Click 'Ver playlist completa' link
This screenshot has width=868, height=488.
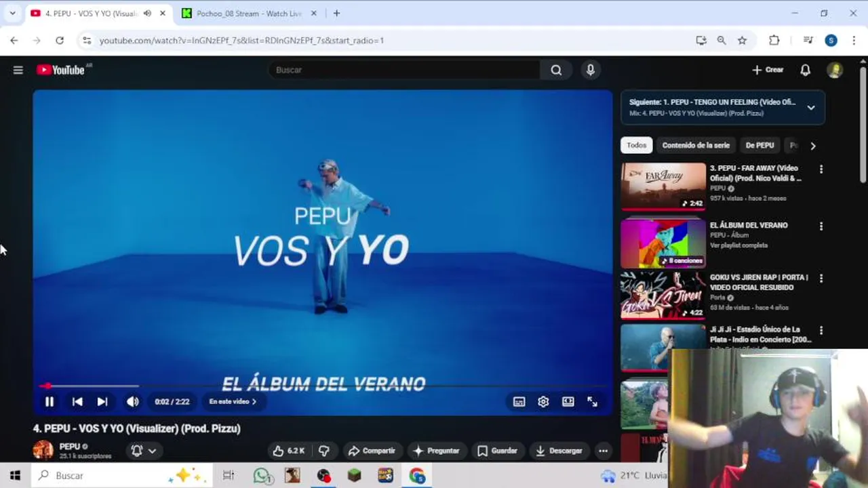(x=738, y=245)
